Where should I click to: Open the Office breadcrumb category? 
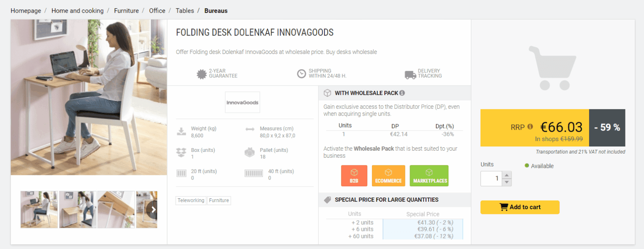[157, 10]
